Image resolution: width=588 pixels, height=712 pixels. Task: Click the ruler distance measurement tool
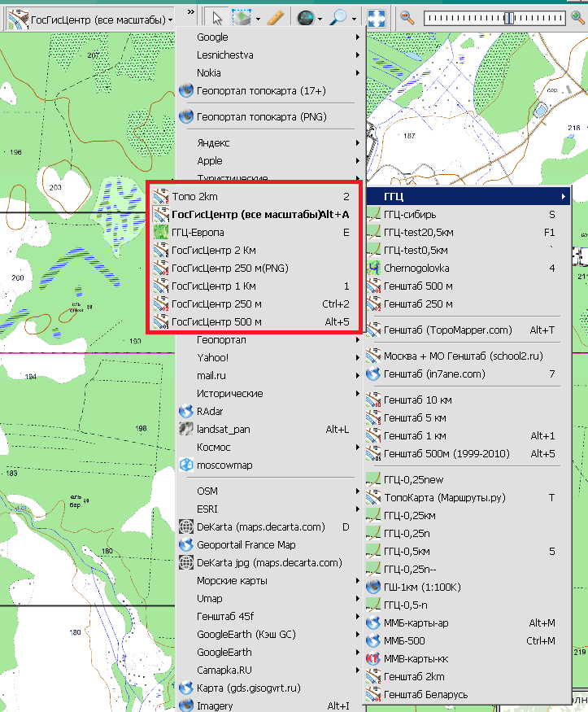(275, 17)
